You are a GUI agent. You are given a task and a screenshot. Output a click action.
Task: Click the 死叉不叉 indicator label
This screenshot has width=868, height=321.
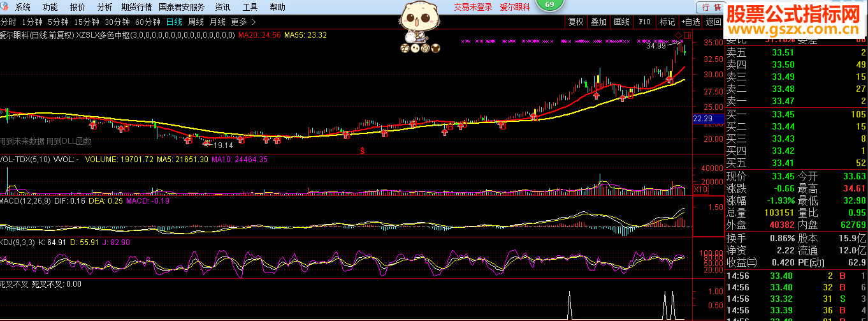15,284
